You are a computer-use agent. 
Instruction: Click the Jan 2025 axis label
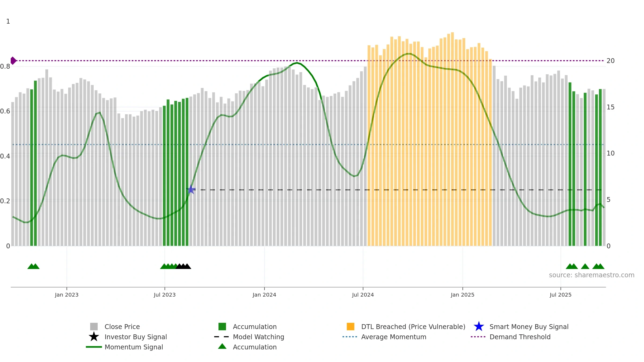click(x=463, y=295)
